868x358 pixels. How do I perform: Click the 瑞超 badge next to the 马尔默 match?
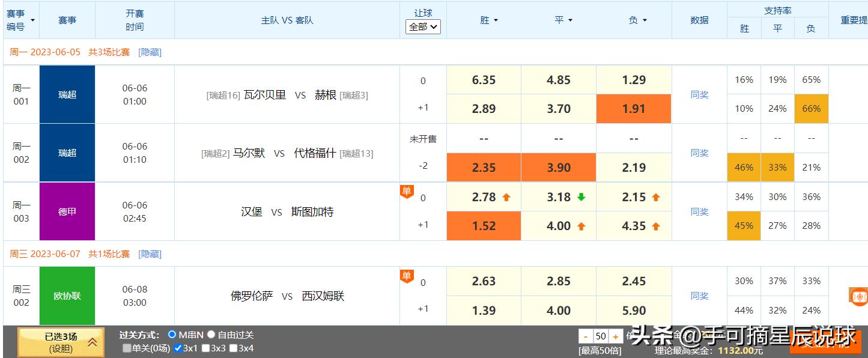tap(67, 152)
